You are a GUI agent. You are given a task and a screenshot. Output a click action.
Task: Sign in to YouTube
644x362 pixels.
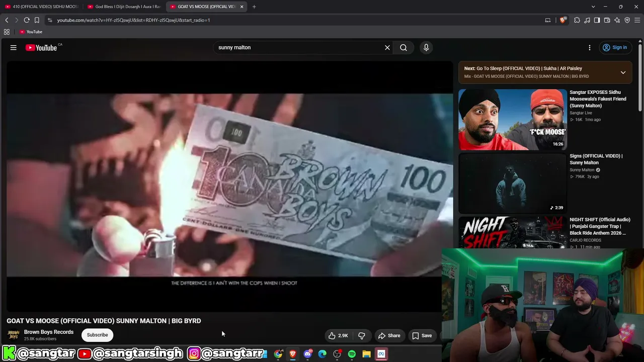(x=615, y=48)
